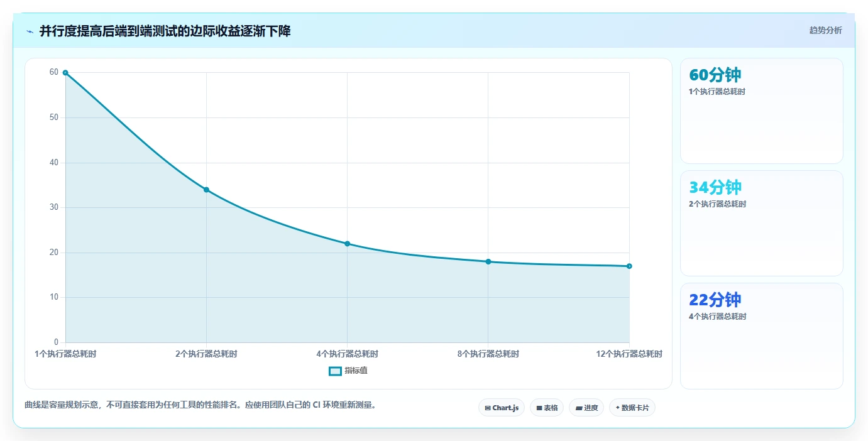Click the 趋势分析 label in the header

[825, 31]
